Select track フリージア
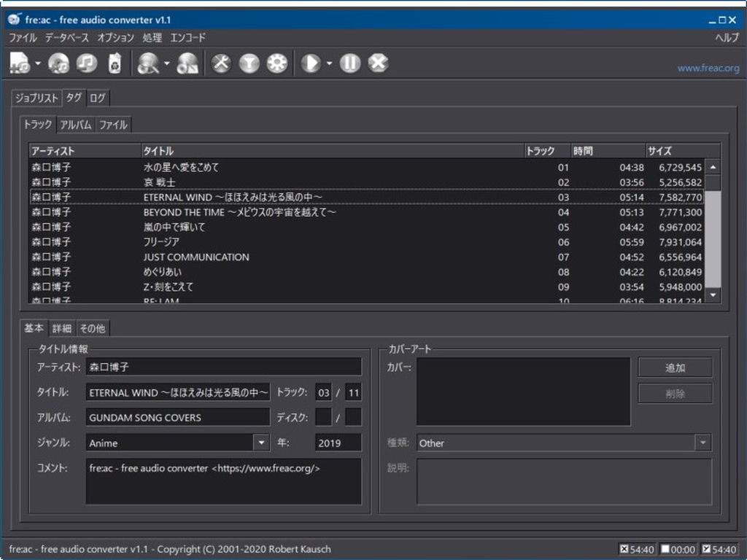Viewport: 747px width, 560px height. coord(367,242)
